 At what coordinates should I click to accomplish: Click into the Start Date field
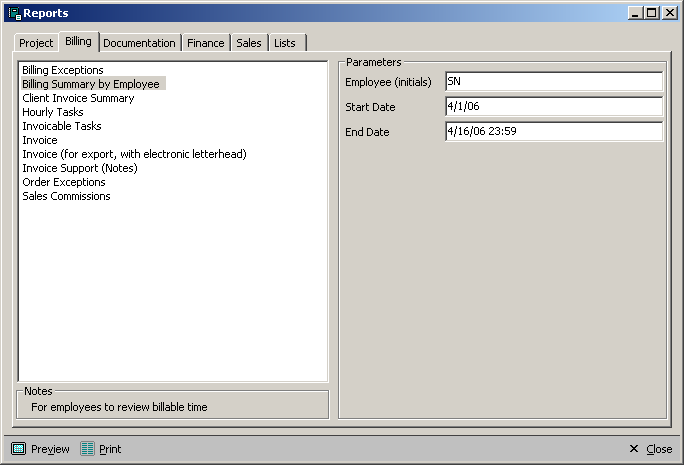pyautogui.click(x=553, y=107)
